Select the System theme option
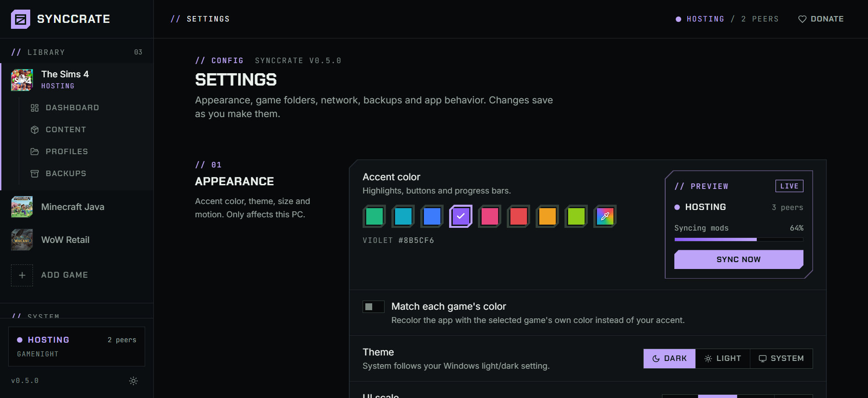Image resolution: width=868 pixels, height=398 pixels. point(781,359)
